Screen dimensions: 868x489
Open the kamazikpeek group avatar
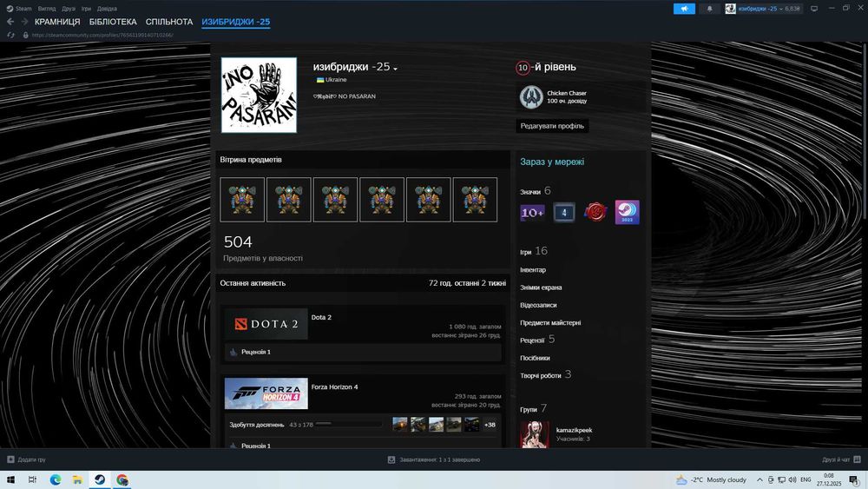tap(535, 435)
